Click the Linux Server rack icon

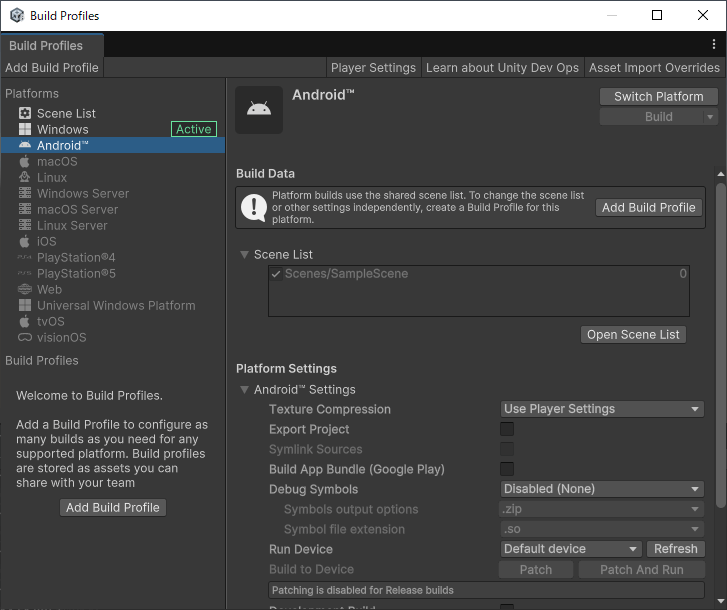(25, 225)
